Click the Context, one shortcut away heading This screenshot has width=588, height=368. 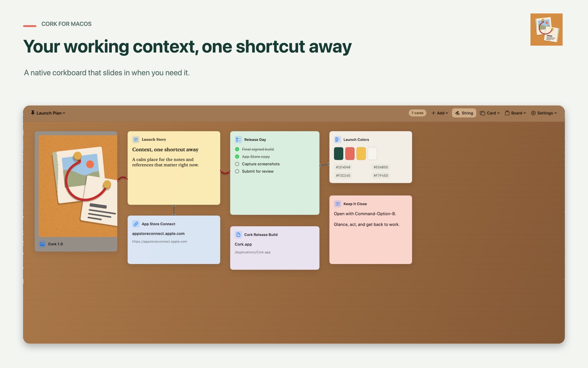pyautogui.click(x=165, y=149)
